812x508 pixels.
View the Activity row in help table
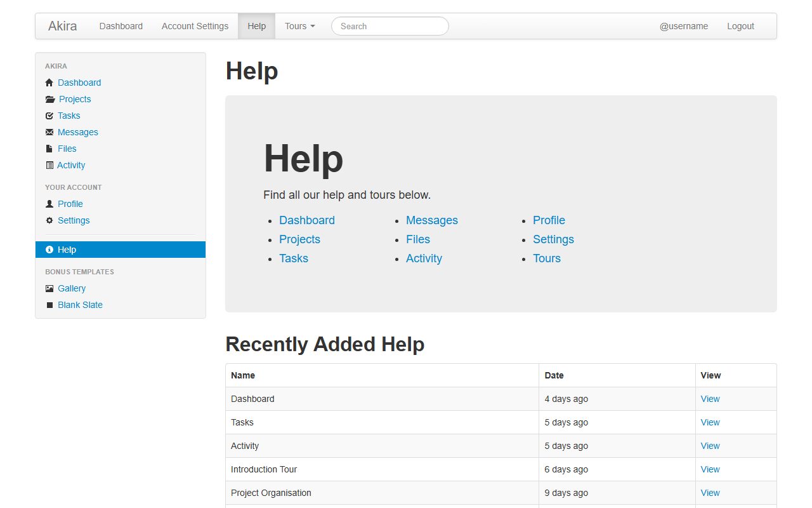(x=710, y=446)
